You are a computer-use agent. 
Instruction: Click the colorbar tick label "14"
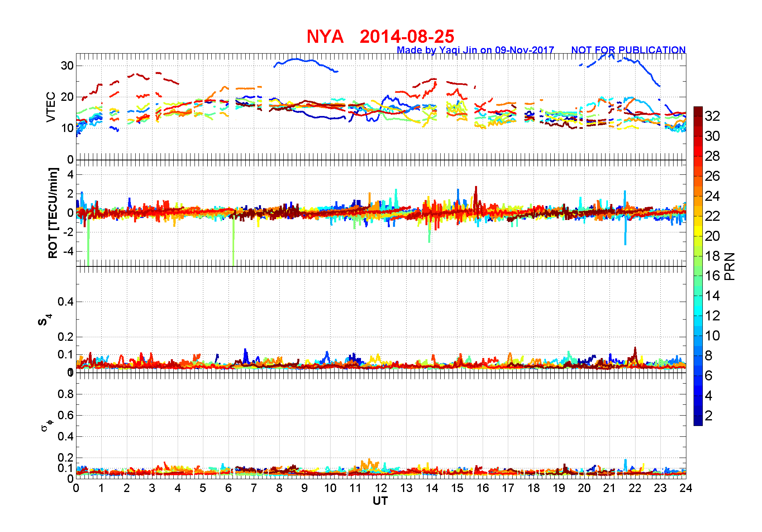712,296
